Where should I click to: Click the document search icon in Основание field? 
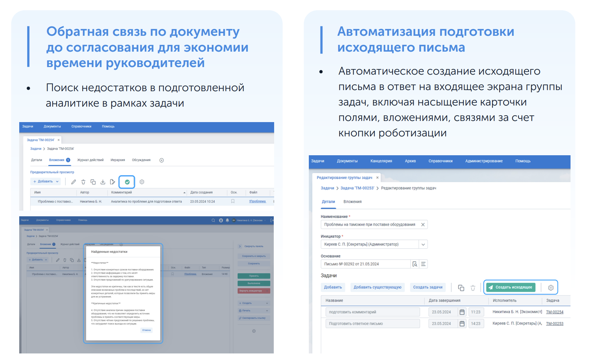click(x=415, y=264)
